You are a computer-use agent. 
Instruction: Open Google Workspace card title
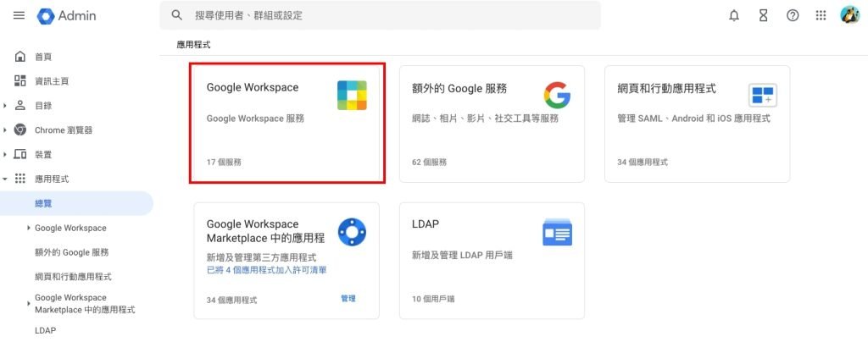(253, 87)
